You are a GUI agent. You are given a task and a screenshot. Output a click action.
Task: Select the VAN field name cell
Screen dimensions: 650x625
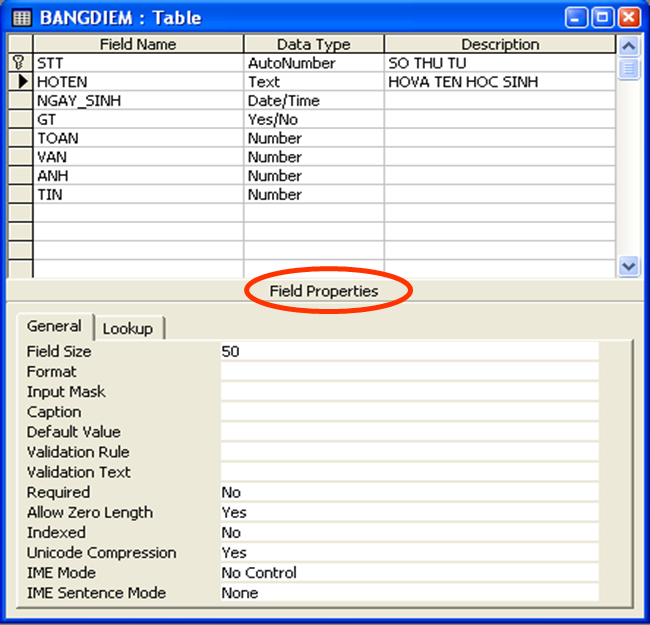pos(138,157)
